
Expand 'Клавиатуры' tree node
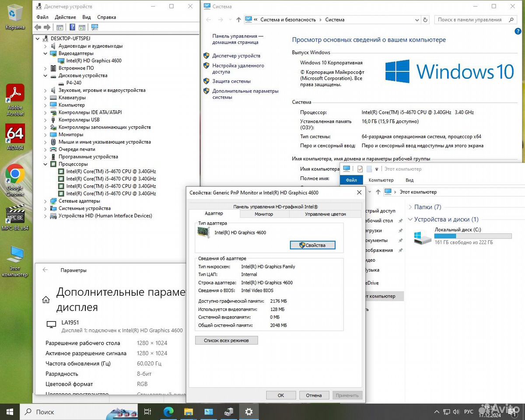tap(45, 98)
